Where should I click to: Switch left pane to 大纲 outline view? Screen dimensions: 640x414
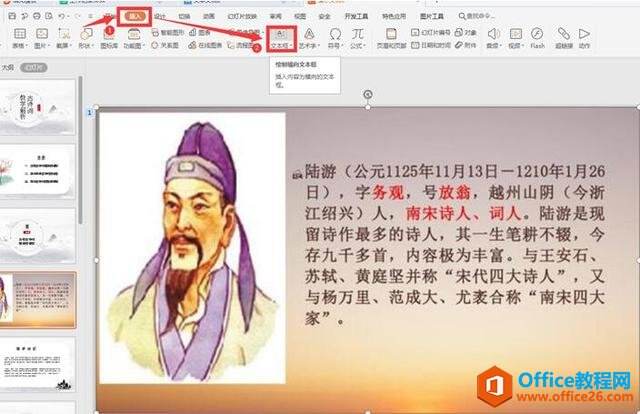[x=7, y=67]
